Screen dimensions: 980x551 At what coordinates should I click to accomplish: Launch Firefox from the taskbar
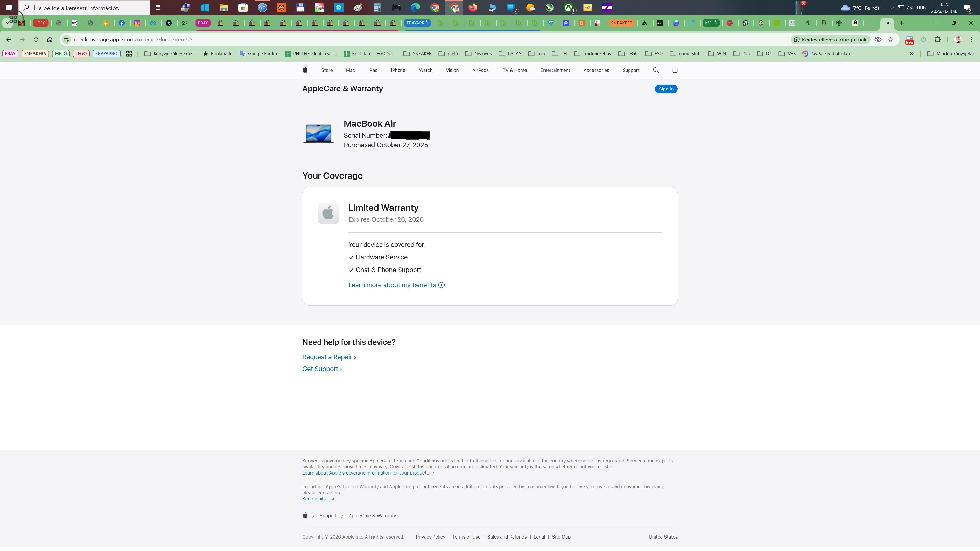tap(472, 7)
